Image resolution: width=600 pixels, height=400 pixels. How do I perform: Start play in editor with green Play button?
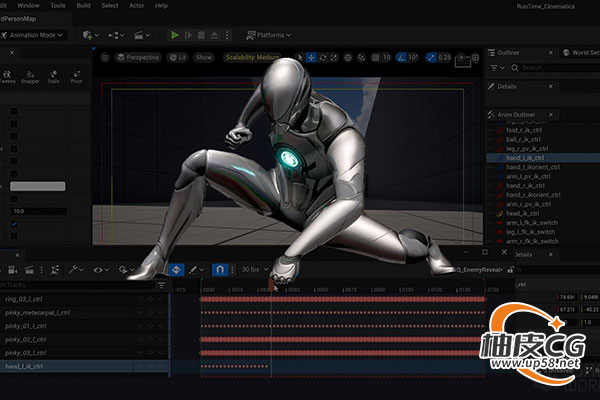[x=174, y=35]
